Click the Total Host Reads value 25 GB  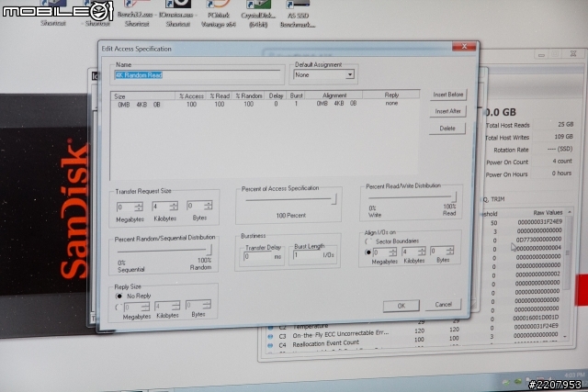tap(566, 124)
